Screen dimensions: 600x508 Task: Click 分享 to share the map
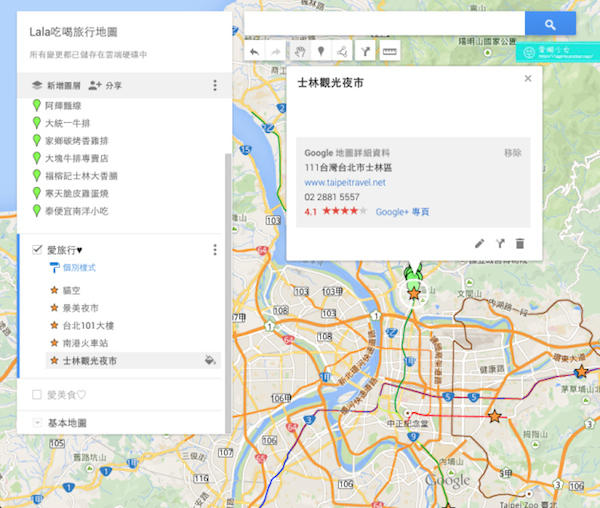click(x=106, y=86)
